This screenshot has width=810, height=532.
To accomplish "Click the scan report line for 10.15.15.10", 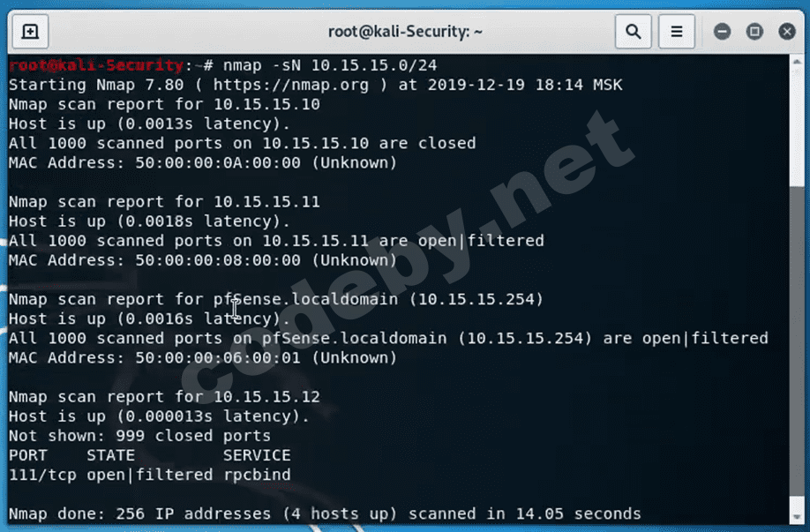I will pyautogui.click(x=164, y=104).
